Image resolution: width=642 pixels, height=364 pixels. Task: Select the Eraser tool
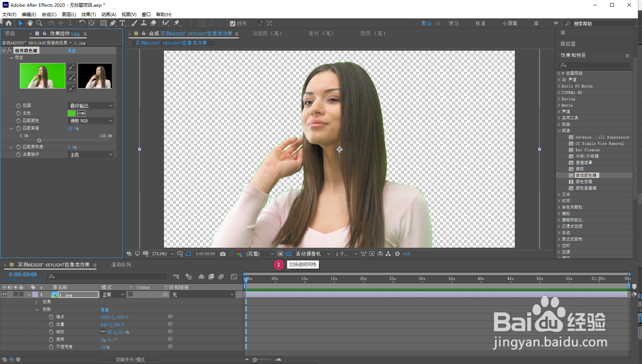(153, 23)
